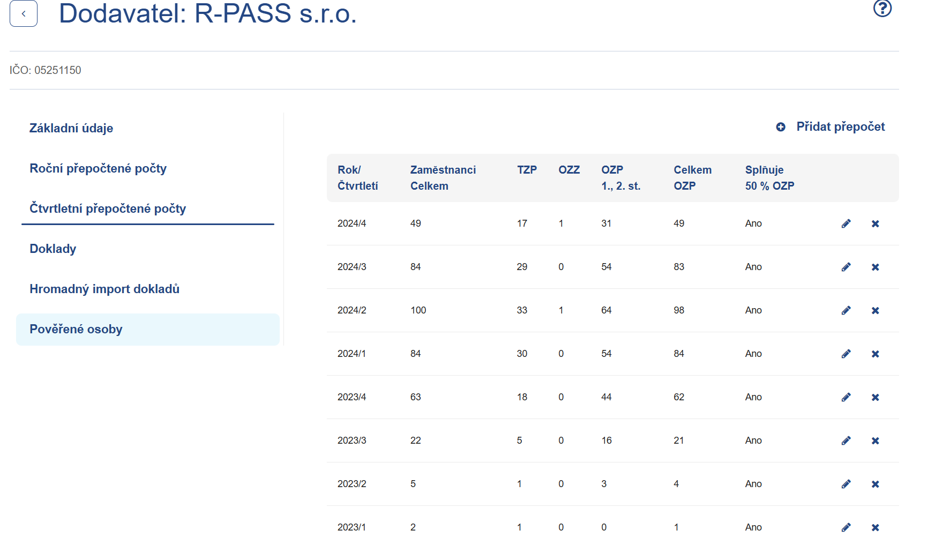Click the TZP value 33

522,310
